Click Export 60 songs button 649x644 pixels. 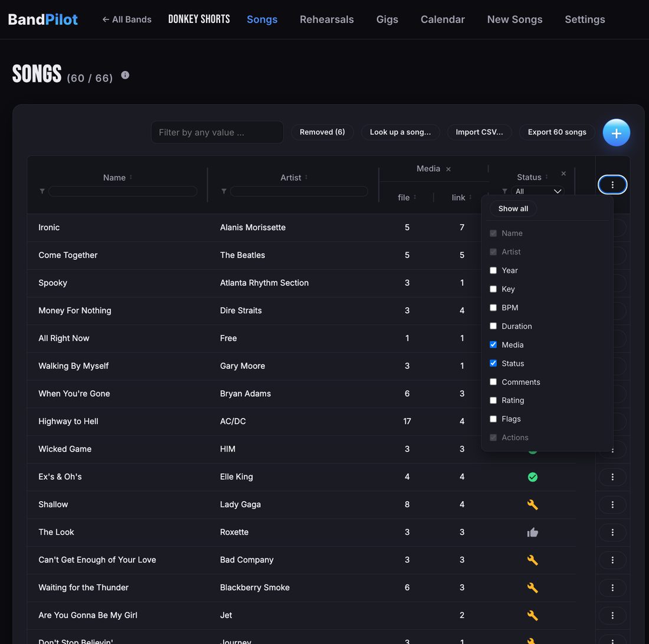pos(557,132)
